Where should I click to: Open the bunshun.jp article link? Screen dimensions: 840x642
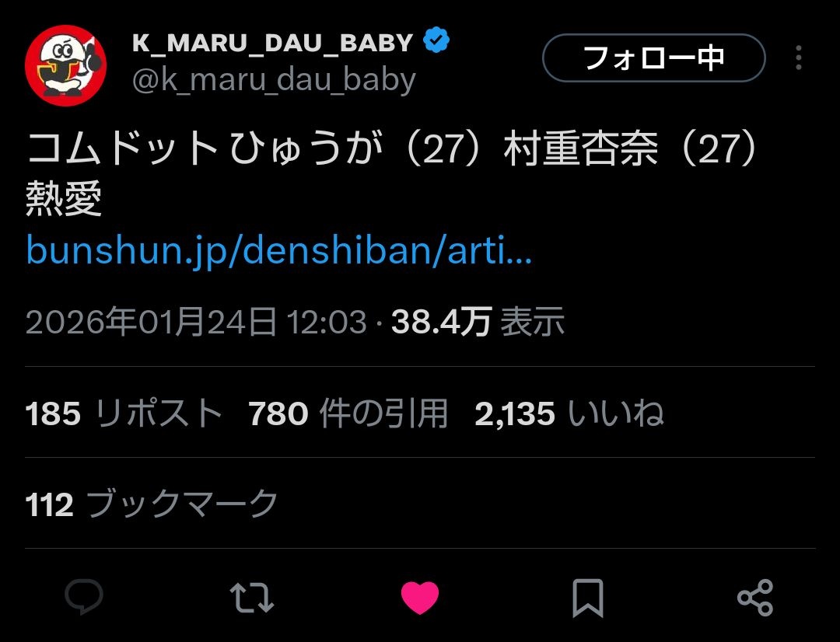point(279,250)
